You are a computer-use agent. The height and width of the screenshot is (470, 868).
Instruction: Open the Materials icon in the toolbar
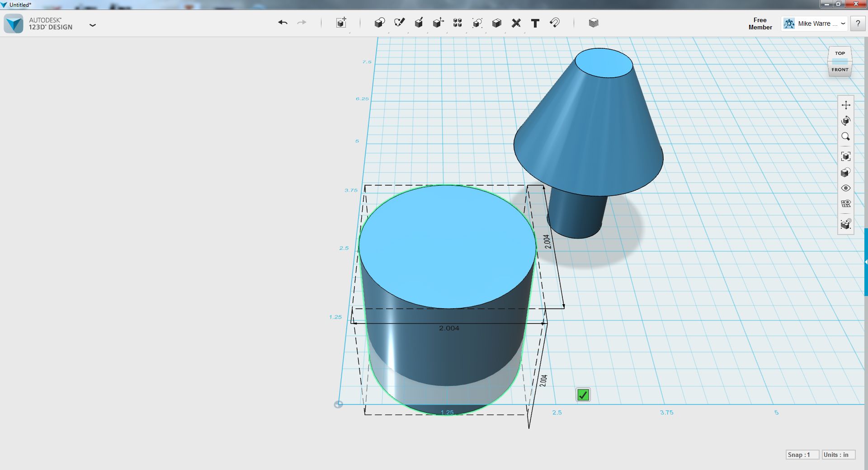point(594,23)
